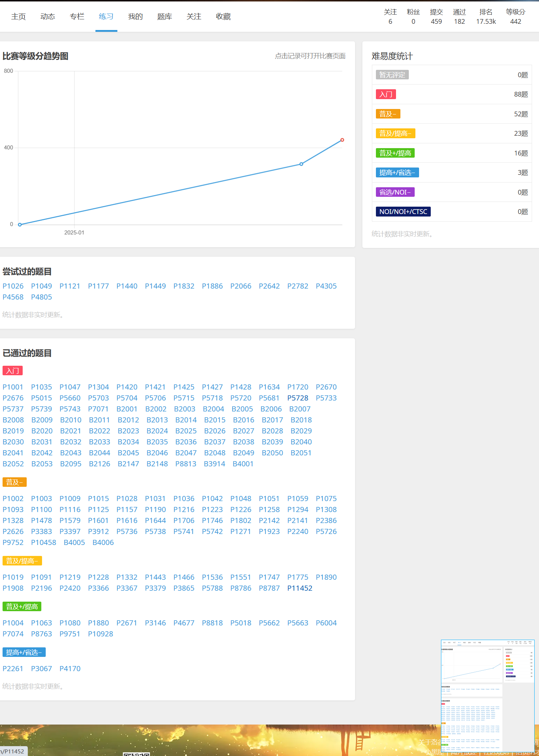Screen dimensions: 539x756
Task: Click the middle rating point on the trend line
Action: click(301, 164)
